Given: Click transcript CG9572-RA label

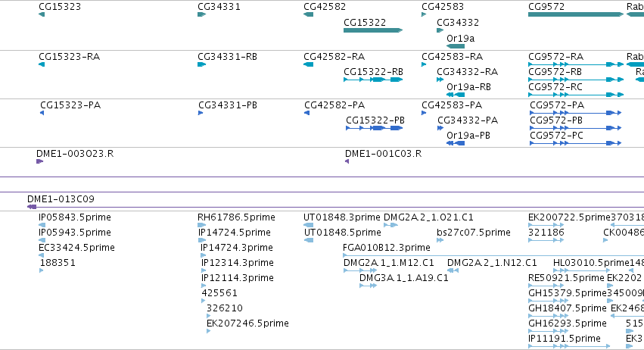Looking at the screenshot, I should point(555,56).
